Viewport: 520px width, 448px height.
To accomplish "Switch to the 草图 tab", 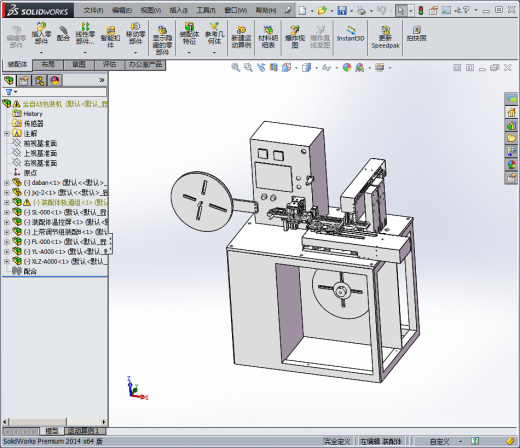I will point(79,64).
